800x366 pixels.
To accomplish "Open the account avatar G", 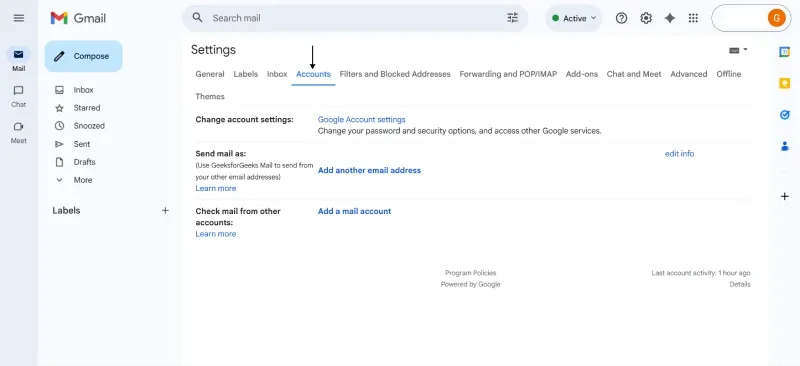I will (x=776, y=18).
